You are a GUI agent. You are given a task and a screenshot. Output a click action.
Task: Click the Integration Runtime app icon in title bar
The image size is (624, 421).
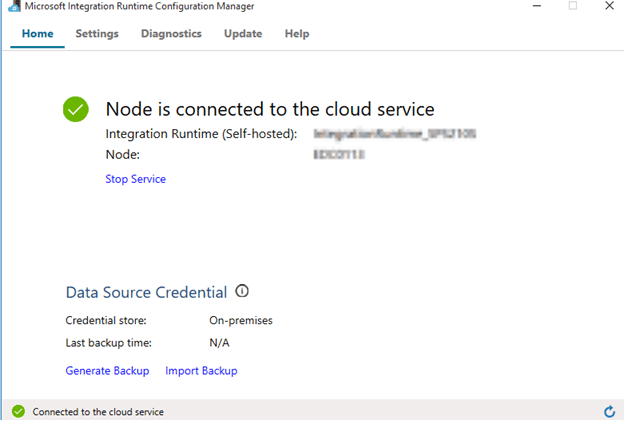coord(14,6)
